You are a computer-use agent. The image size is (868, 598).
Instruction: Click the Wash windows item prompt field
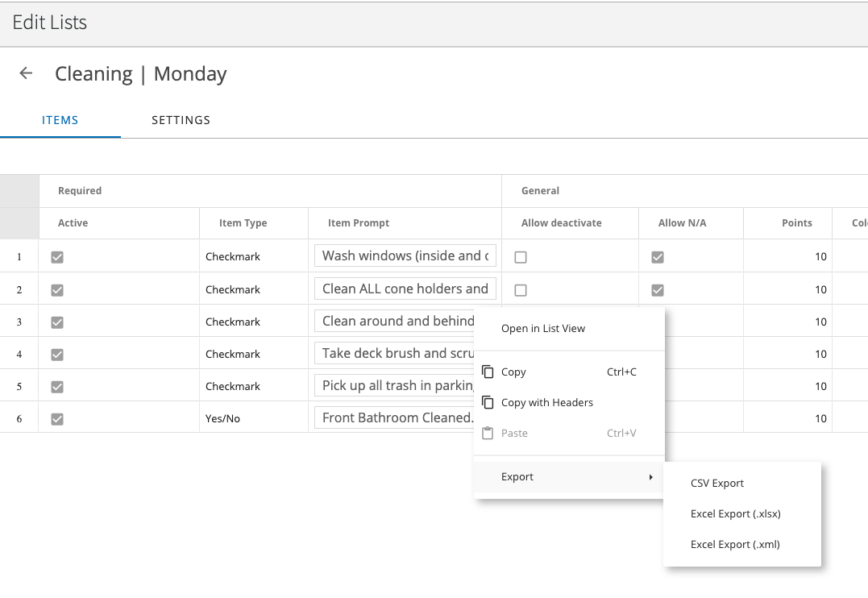[405, 256]
